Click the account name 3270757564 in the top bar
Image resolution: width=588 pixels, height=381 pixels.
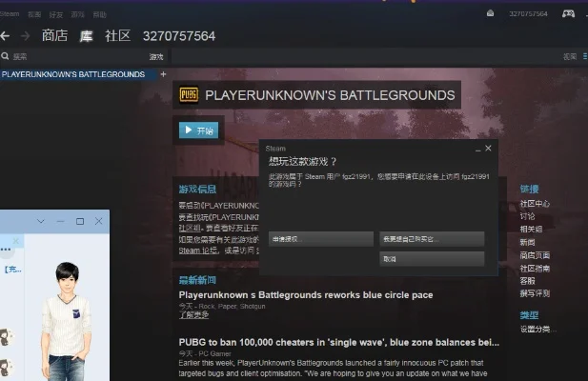pos(528,14)
